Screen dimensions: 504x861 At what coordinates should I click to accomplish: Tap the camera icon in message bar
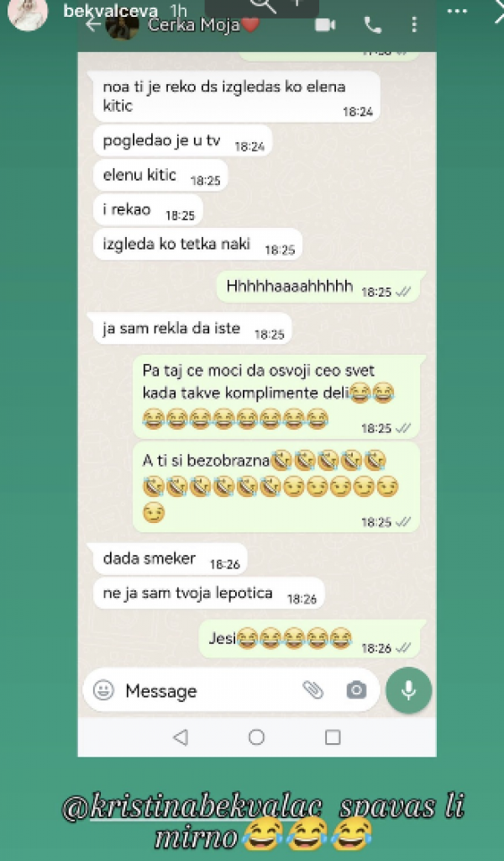tap(356, 689)
